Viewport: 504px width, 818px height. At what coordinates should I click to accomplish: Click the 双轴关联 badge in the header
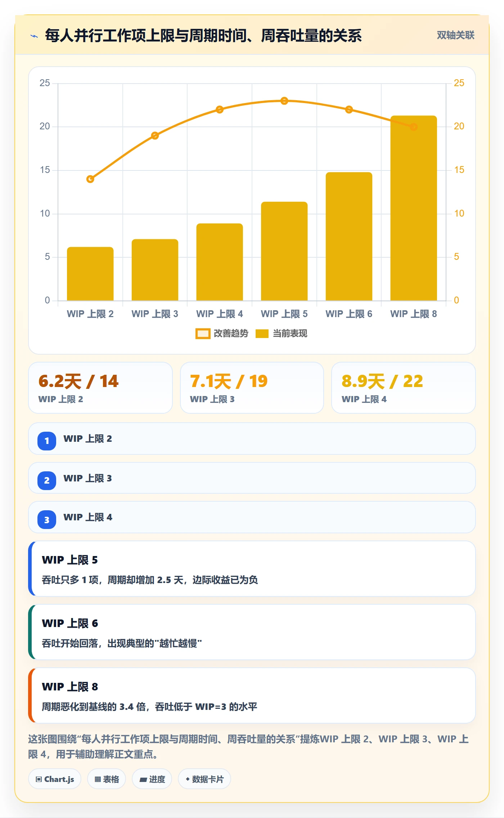455,35
